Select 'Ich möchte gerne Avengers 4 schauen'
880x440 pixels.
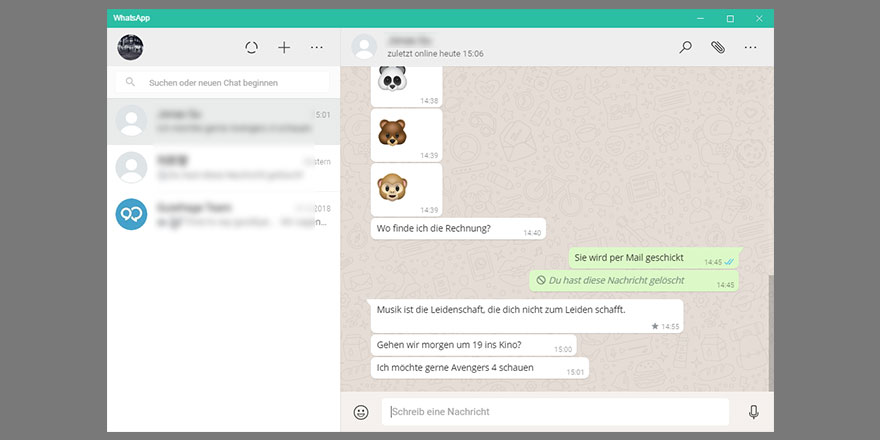coord(480,368)
